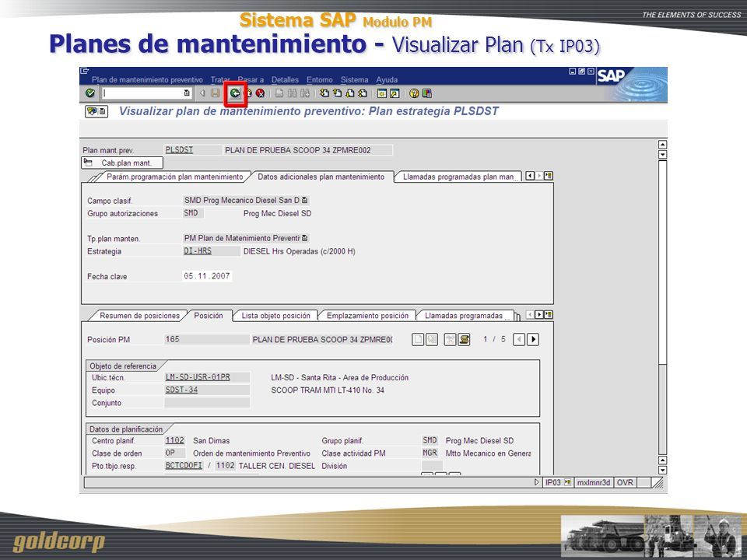Click the Last page icon

coord(363,93)
